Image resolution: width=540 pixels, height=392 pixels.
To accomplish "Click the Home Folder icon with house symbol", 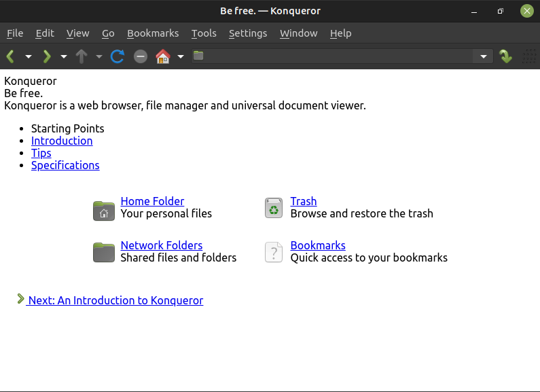I will 104,211.
